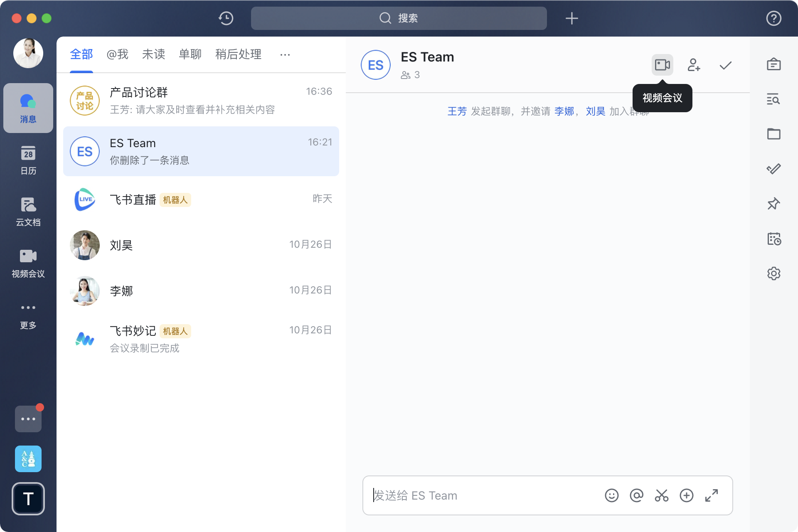Click the scissors screenshot icon in the message box
The image size is (798, 532).
[x=661, y=495]
